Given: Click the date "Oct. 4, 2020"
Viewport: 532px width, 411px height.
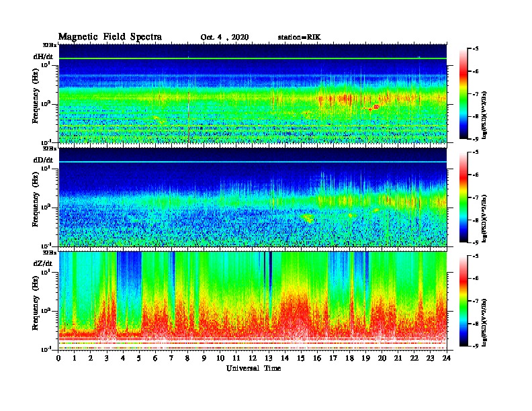Looking at the screenshot, I should click(224, 38).
